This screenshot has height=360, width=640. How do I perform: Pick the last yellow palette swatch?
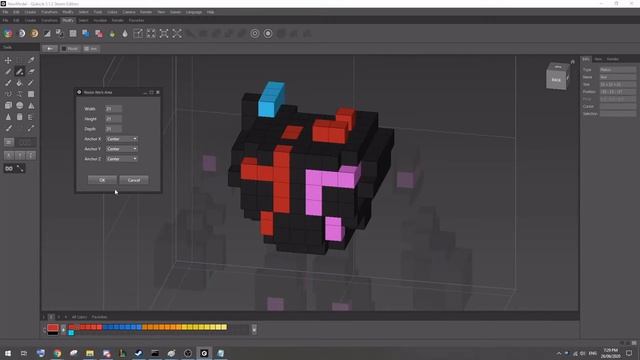pyautogui.click(x=224, y=327)
